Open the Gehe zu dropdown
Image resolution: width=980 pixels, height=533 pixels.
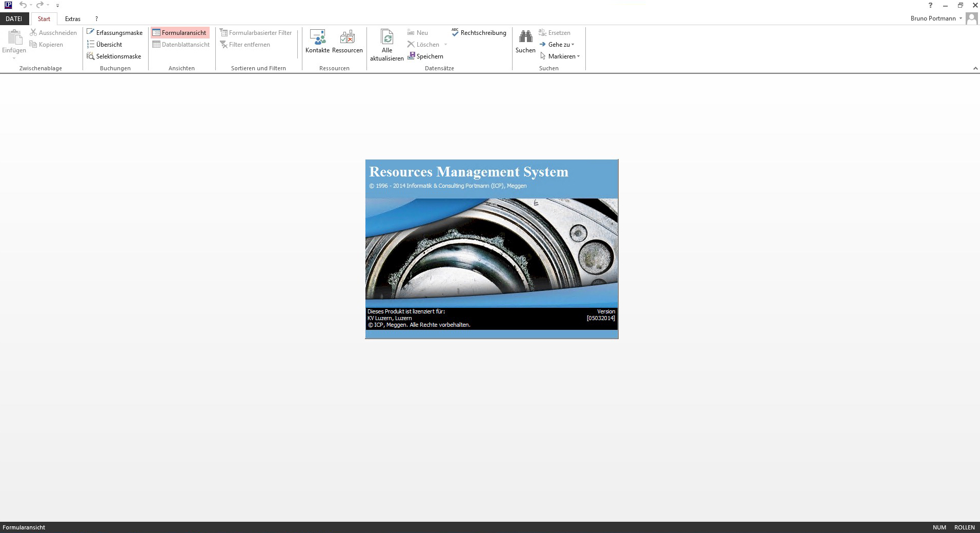tap(557, 44)
